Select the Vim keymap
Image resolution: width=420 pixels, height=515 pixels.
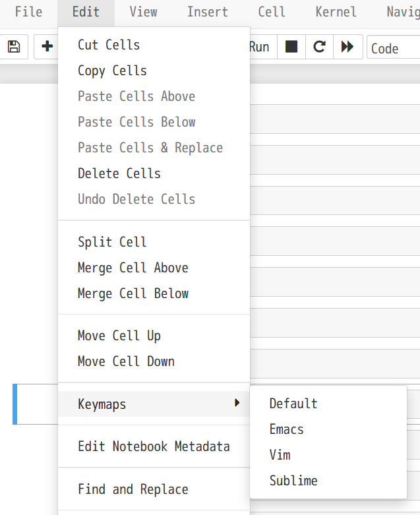click(280, 455)
